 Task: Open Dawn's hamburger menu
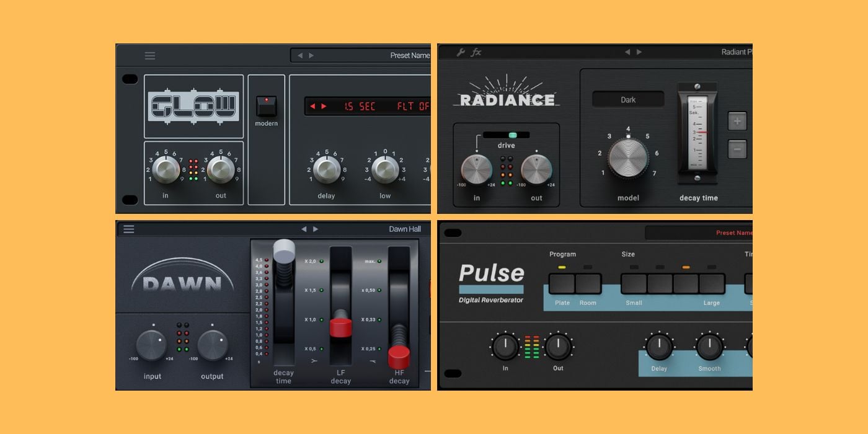[x=128, y=229]
